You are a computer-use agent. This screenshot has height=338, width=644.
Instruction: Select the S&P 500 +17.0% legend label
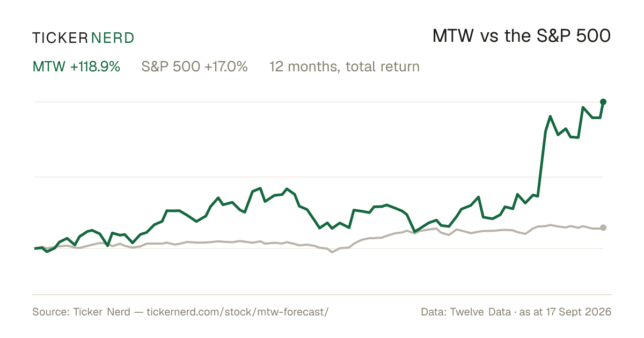tap(195, 67)
